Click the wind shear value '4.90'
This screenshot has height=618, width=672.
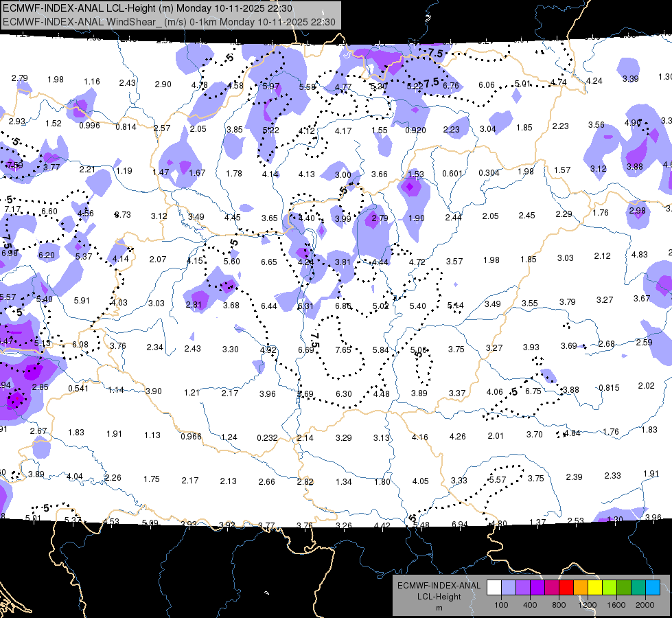click(x=633, y=123)
